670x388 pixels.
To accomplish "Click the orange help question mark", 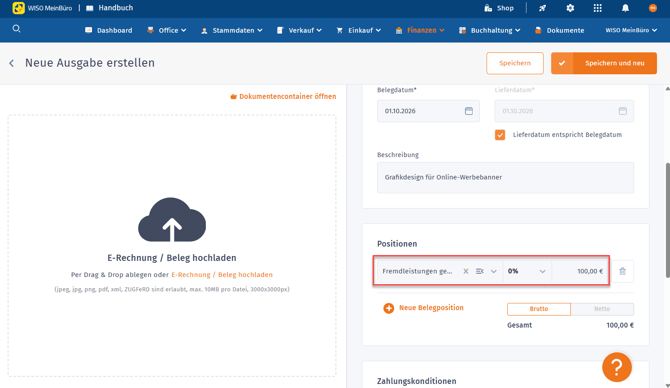I will tap(617, 367).
